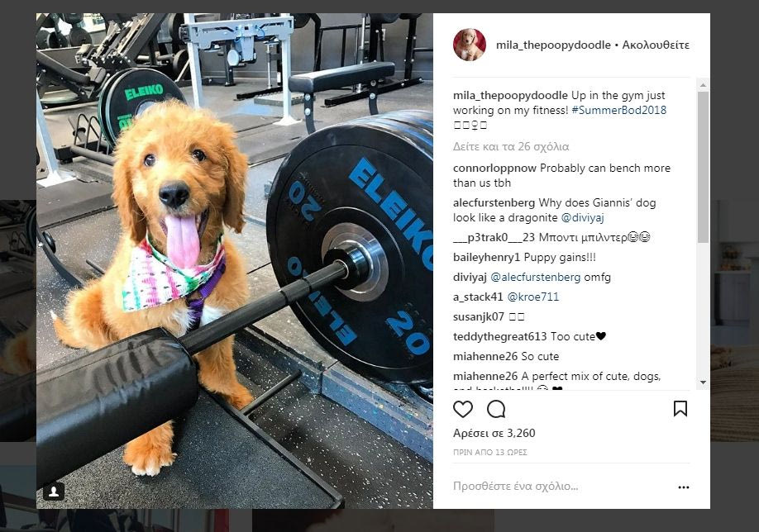The image size is (759, 532).
Task: Focus the add a comment field
Action: (x=561, y=487)
